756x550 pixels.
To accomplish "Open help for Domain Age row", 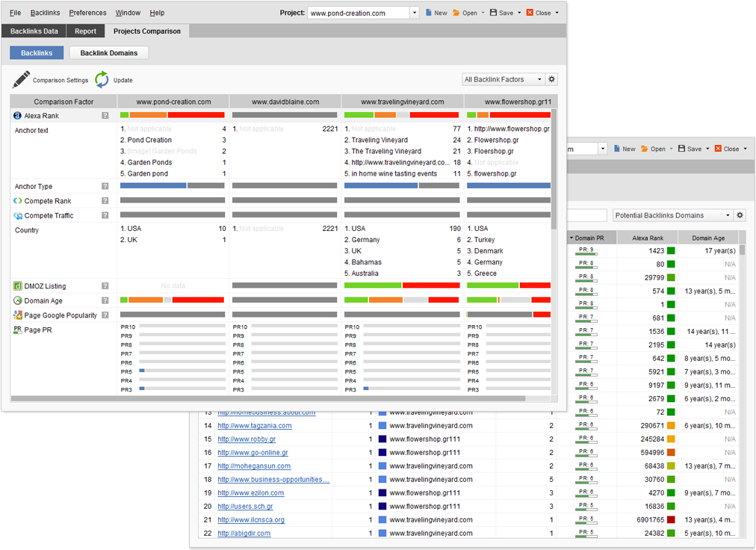I will [105, 300].
